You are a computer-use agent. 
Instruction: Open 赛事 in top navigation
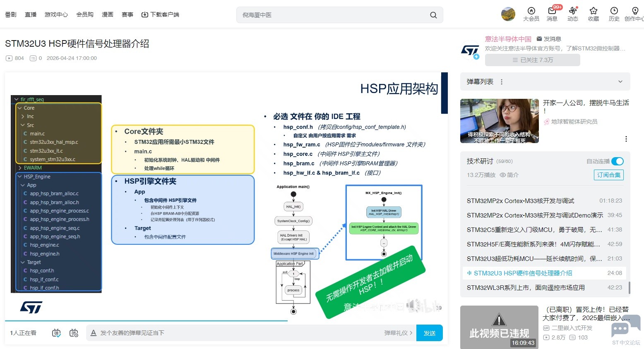(x=127, y=14)
